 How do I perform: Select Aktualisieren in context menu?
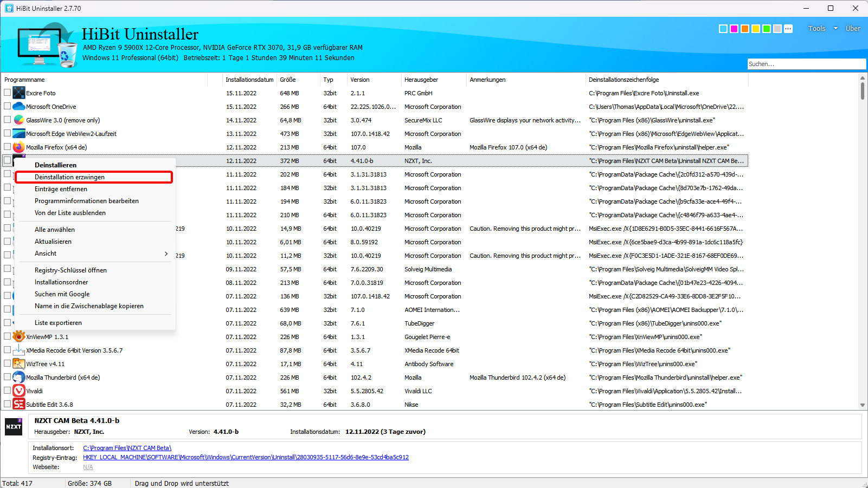(x=94, y=242)
